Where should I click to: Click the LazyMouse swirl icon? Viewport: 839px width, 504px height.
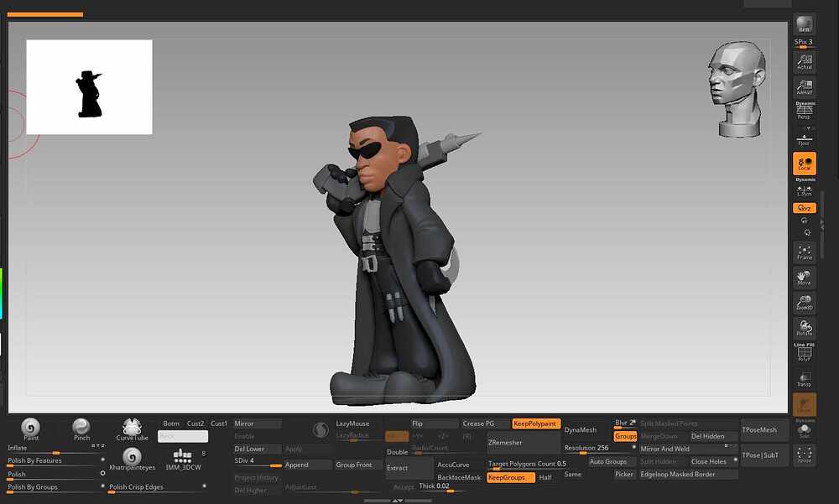(x=320, y=430)
